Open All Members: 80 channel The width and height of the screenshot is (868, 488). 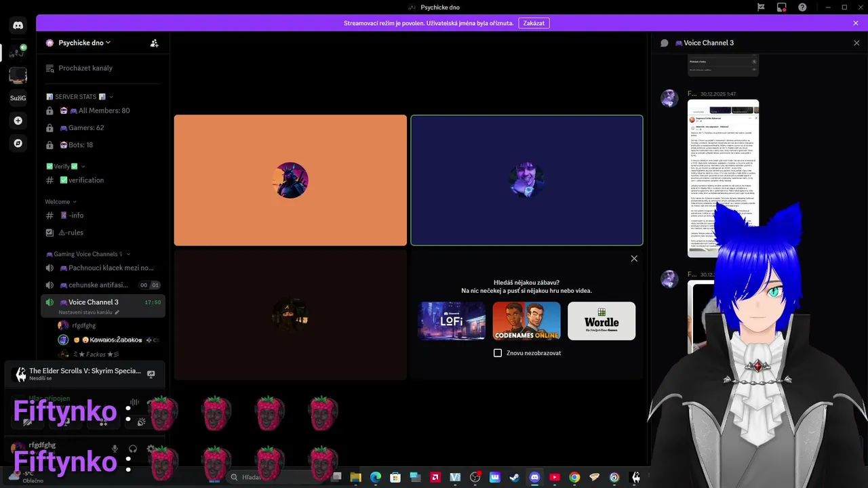pos(102,110)
